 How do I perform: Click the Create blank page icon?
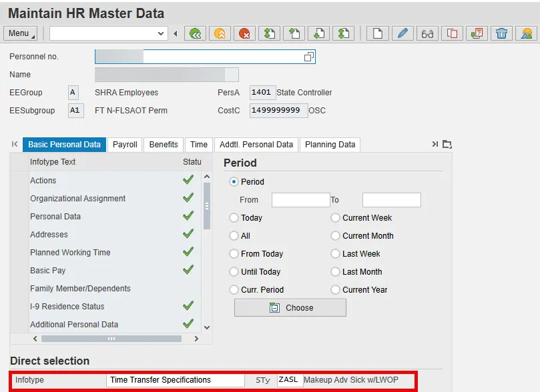378,34
